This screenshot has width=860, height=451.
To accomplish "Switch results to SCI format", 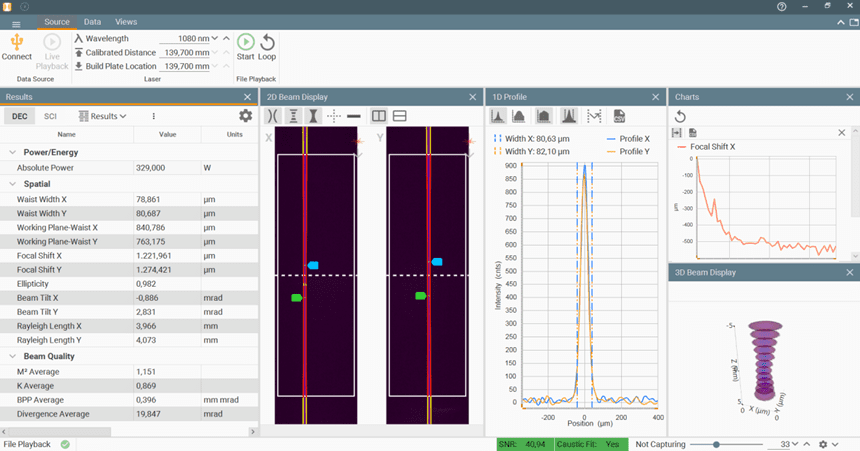I will 50,116.
